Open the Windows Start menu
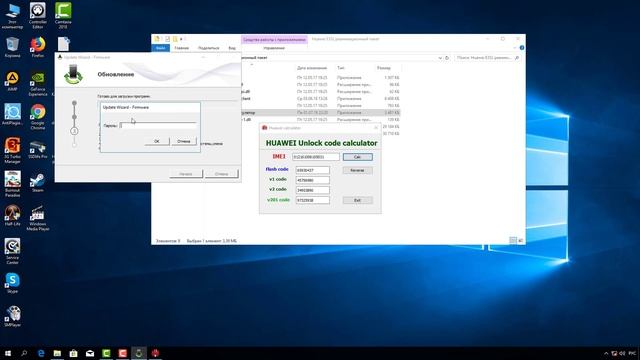Viewport: 640px width, 360px height. tap(8, 353)
